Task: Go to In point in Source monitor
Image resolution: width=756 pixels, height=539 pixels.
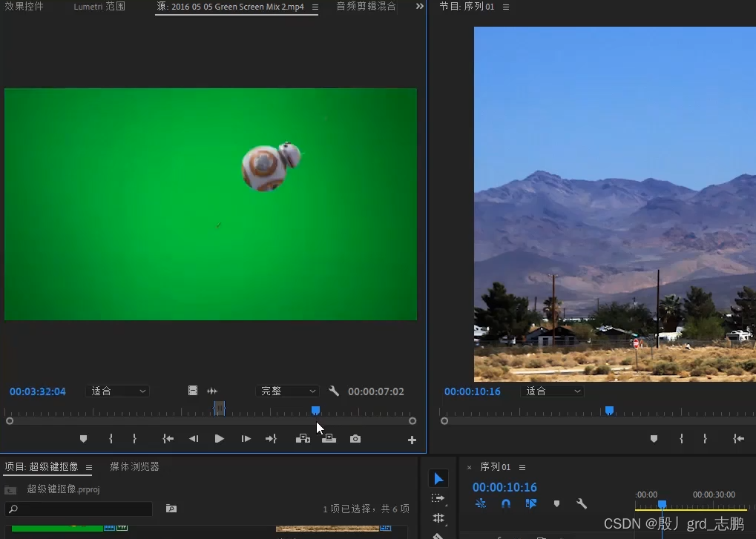Action: pos(168,439)
